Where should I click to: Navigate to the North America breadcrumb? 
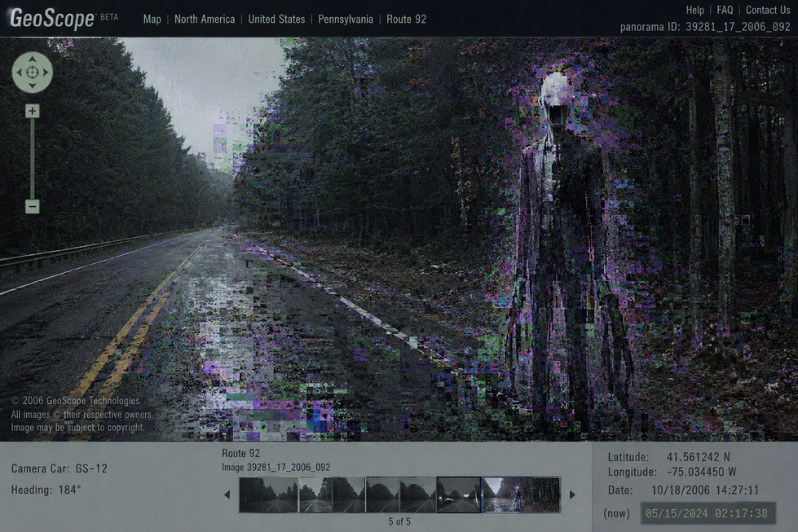(205, 20)
